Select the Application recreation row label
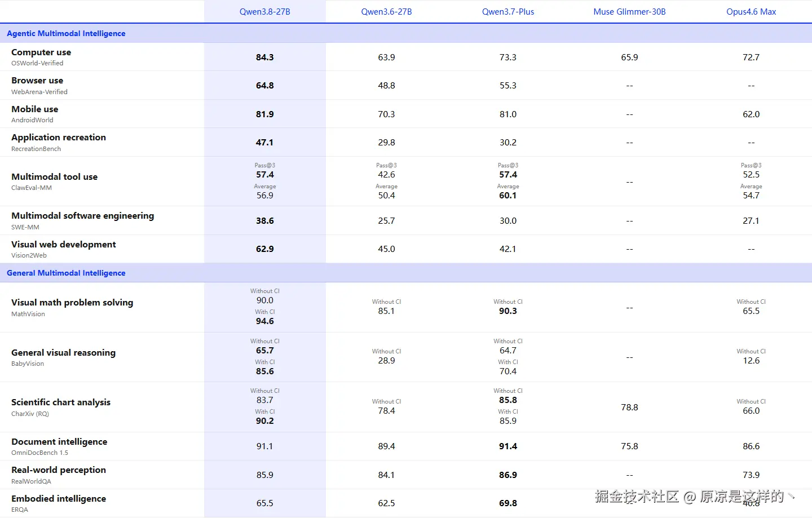 pyautogui.click(x=59, y=138)
